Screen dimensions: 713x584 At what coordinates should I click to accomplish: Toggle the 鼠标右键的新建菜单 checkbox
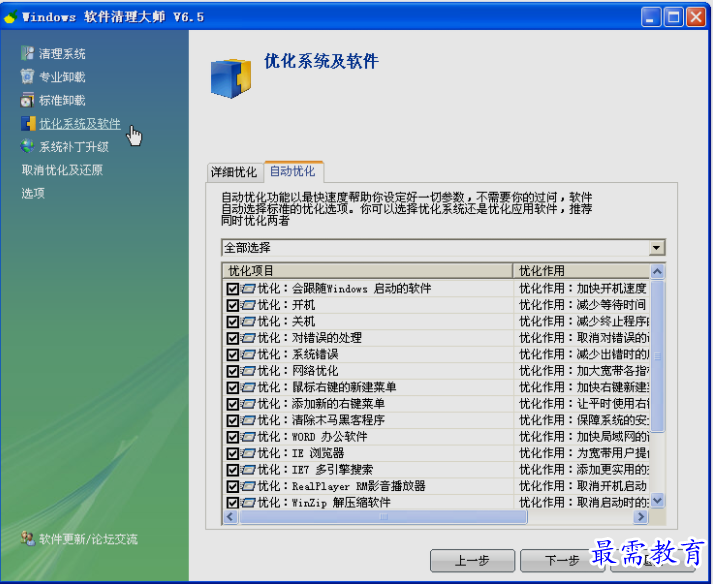point(232,388)
